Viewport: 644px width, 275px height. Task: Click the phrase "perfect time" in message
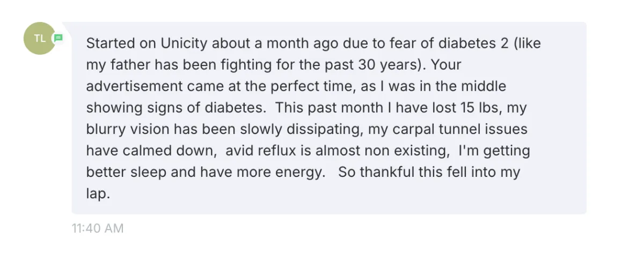pyautogui.click(x=317, y=86)
